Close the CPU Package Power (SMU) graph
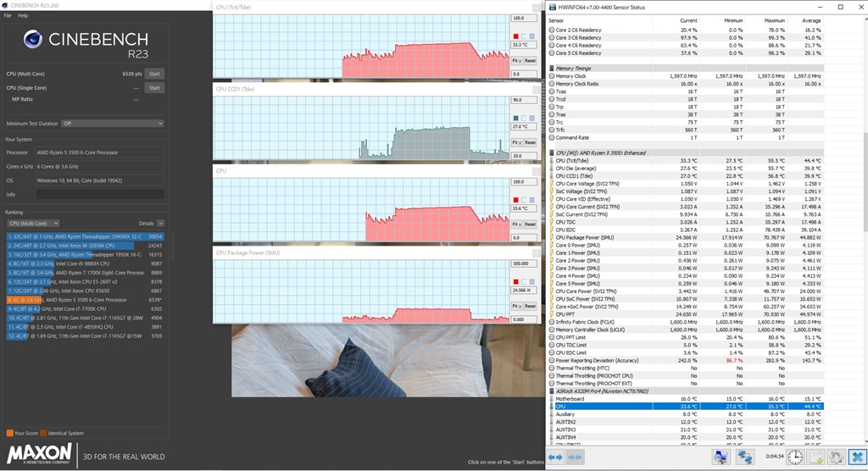 coord(537,253)
